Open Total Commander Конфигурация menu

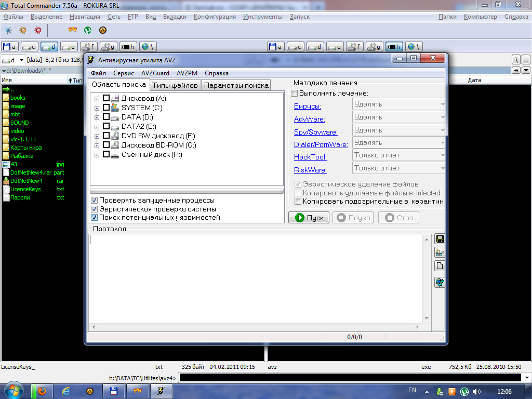pyautogui.click(x=215, y=17)
